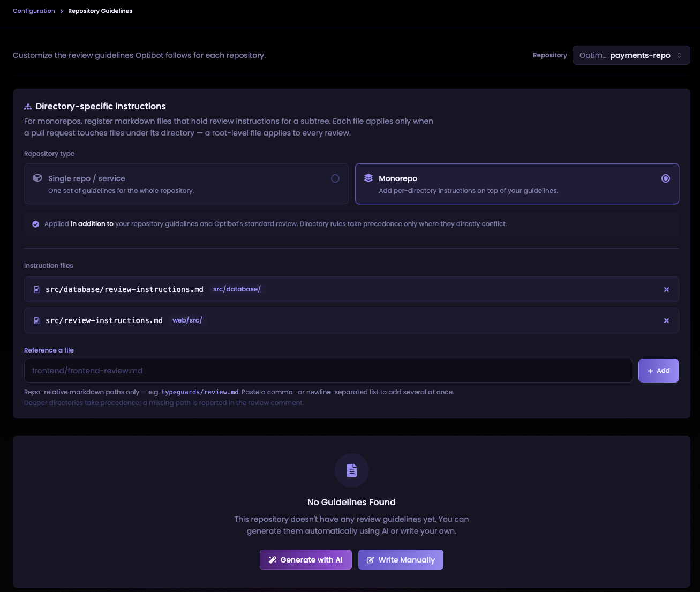
Task: Click the Repository type label
Action: click(x=49, y=154)
